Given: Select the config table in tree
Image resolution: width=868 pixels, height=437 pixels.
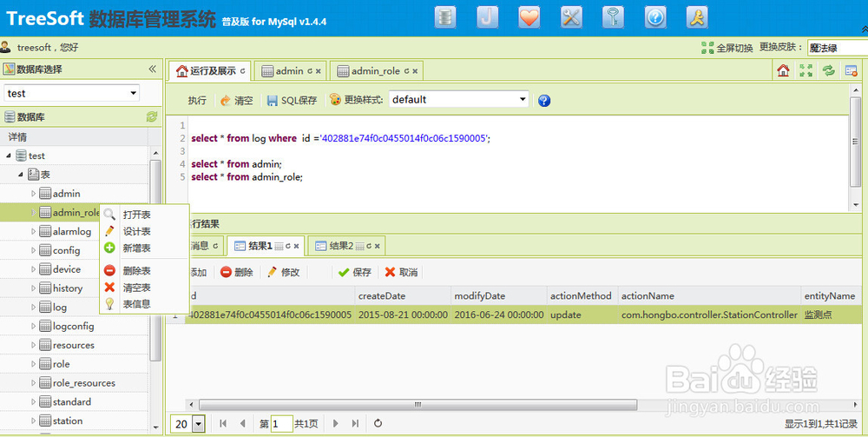Looking at the screenshot, I should [66, 250].
